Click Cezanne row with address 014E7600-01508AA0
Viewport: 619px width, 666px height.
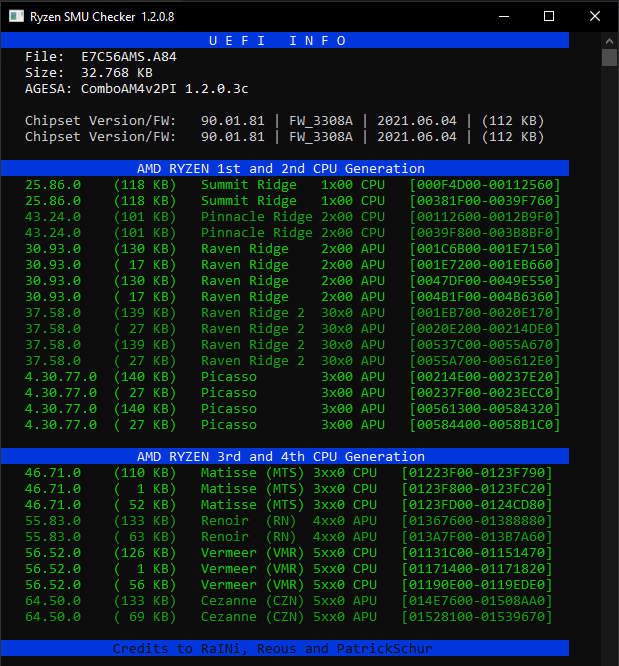[x=288, y=601]
